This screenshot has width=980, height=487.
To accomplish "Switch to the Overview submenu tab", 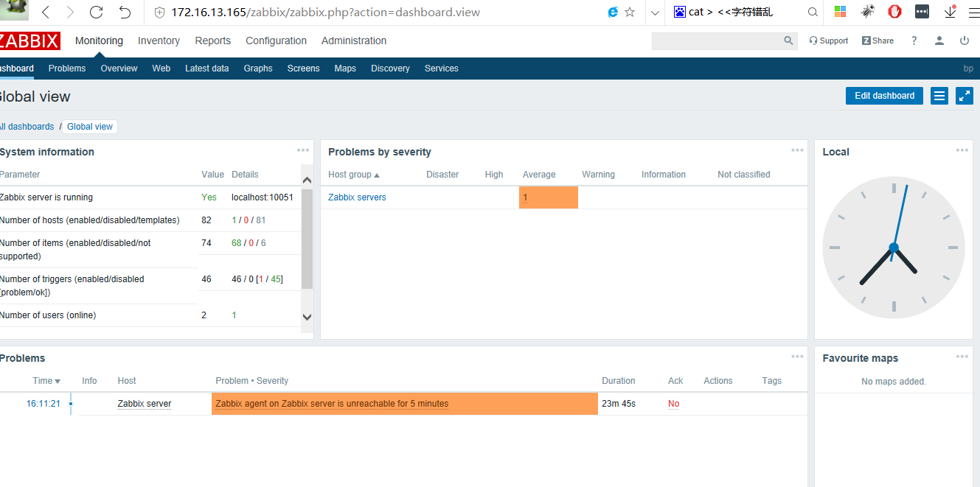I will 119,69.
